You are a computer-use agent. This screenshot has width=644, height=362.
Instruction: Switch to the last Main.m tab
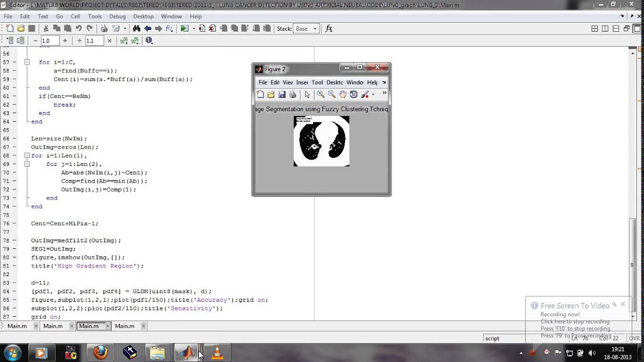[x=124, y=326]
